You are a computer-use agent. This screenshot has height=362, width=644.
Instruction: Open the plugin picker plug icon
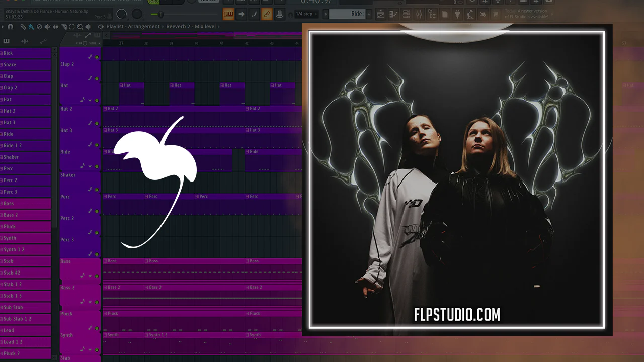[457, 14]
